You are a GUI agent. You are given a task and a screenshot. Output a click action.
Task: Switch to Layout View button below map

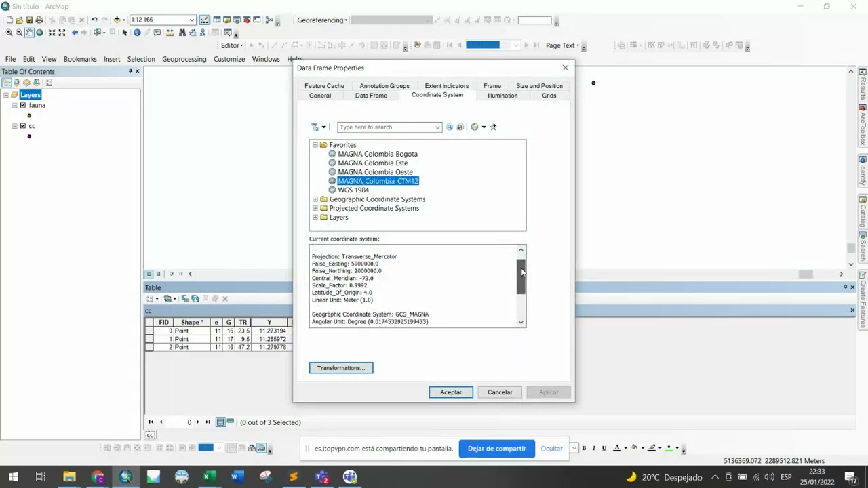(x=158, y=274)
